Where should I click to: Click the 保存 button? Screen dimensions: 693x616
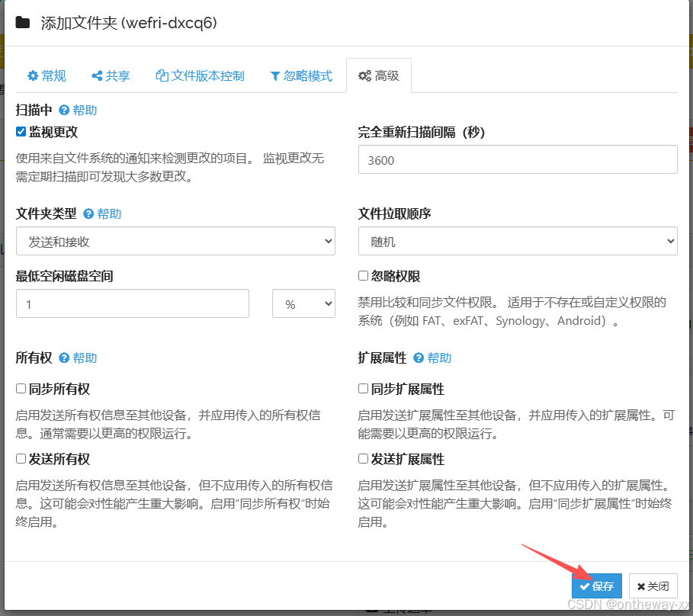point(597,586)
